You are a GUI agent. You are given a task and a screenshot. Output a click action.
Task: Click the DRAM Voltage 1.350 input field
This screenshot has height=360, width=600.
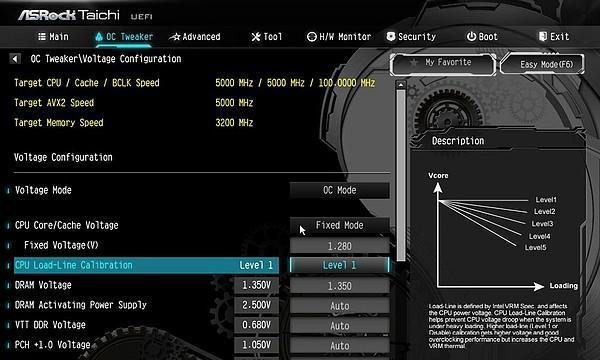(x=340, y=286)
